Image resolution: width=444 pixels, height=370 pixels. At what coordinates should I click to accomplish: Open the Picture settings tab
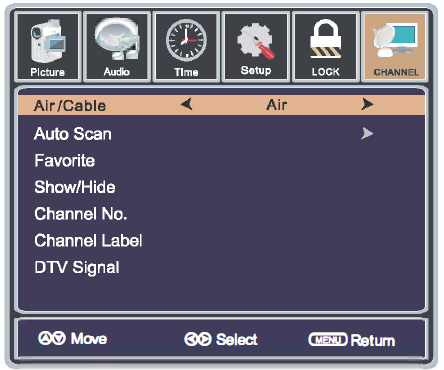point(48,47)
